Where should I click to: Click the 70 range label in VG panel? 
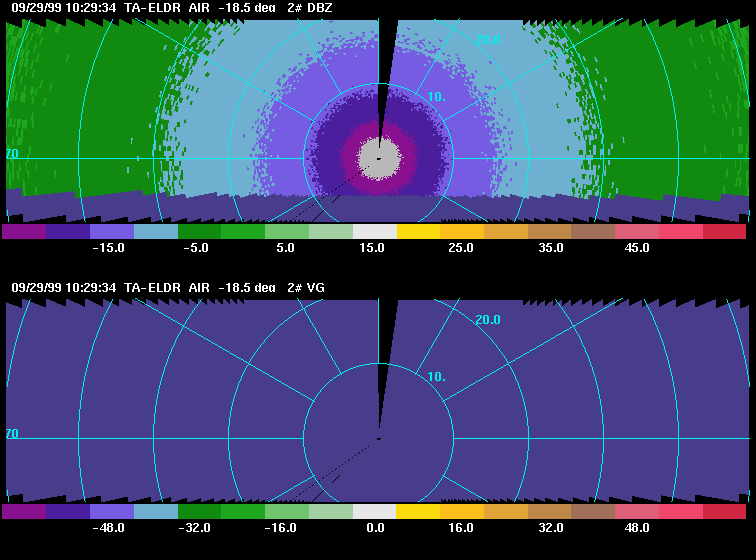12,434
